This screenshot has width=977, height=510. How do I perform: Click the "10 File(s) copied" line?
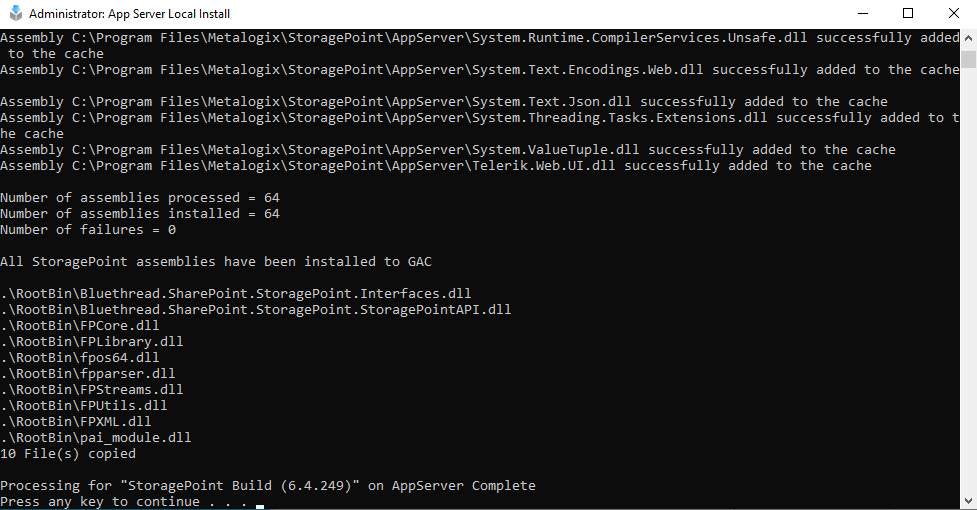(68, 454)
